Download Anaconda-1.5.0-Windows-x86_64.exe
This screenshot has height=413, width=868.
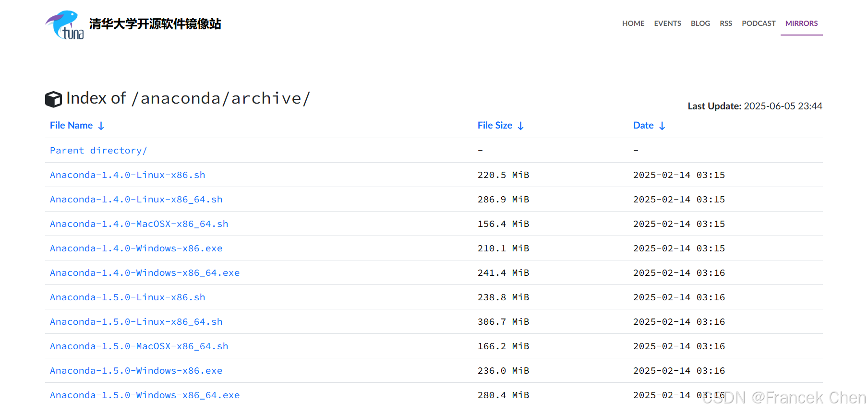click(x=145, y=395)
